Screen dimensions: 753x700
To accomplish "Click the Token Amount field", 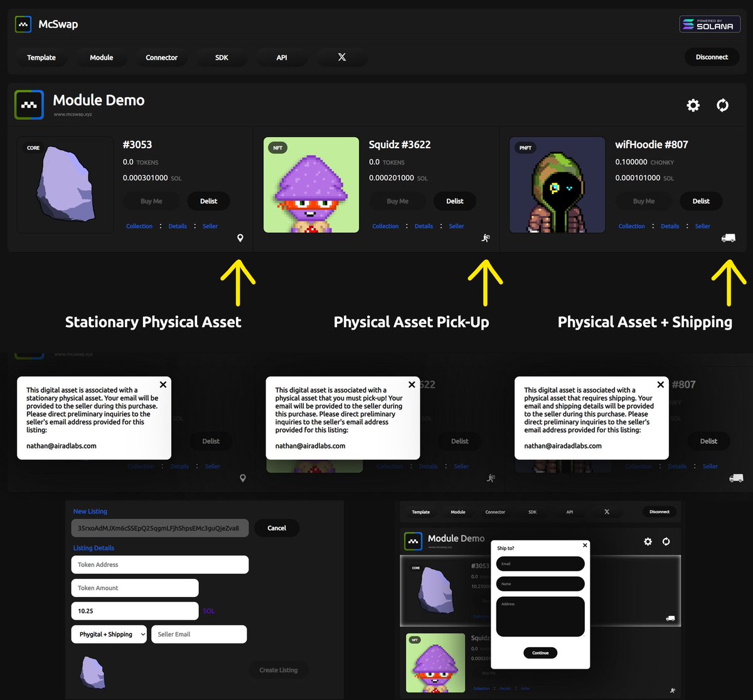I will point(135,588).
